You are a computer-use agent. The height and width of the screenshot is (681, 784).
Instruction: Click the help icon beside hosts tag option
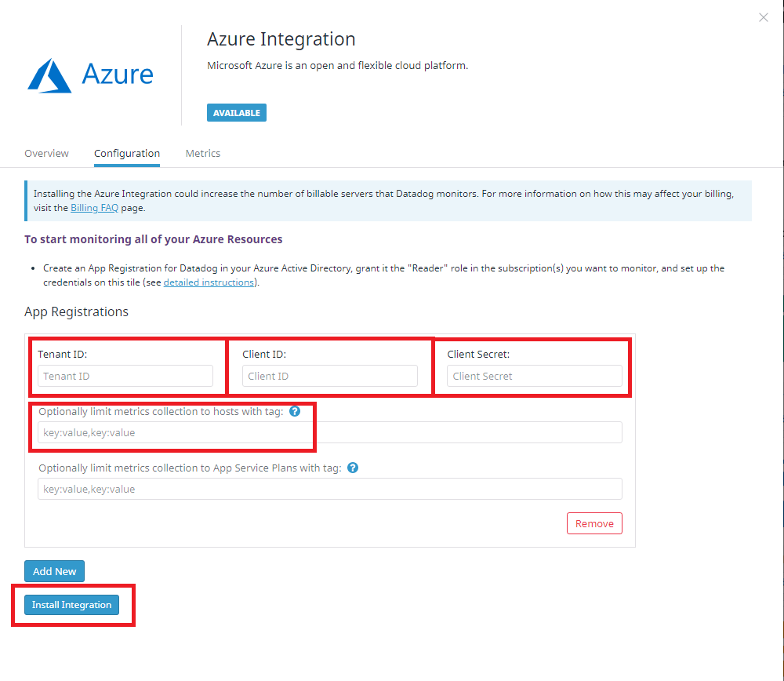(x=295, y=411)
